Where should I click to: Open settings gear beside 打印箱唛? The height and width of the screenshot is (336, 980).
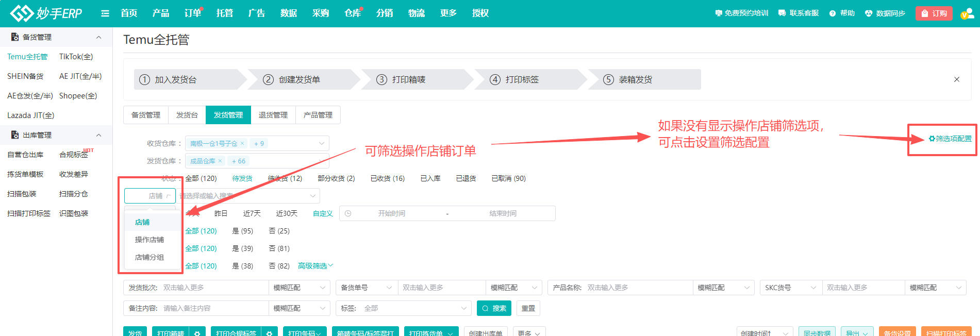(x=197, y=333)
